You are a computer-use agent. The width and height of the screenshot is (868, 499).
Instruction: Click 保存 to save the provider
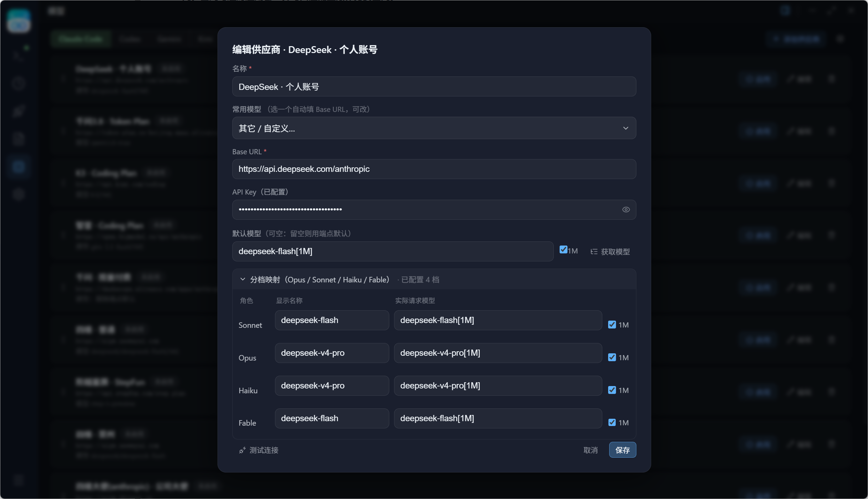click(x=622, y=450)
